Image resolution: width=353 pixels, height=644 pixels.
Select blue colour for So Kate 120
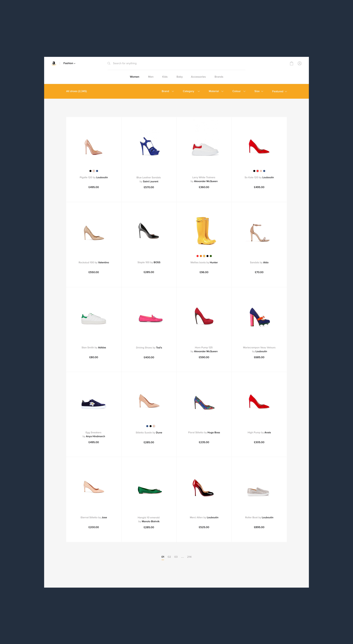[264, 171]
